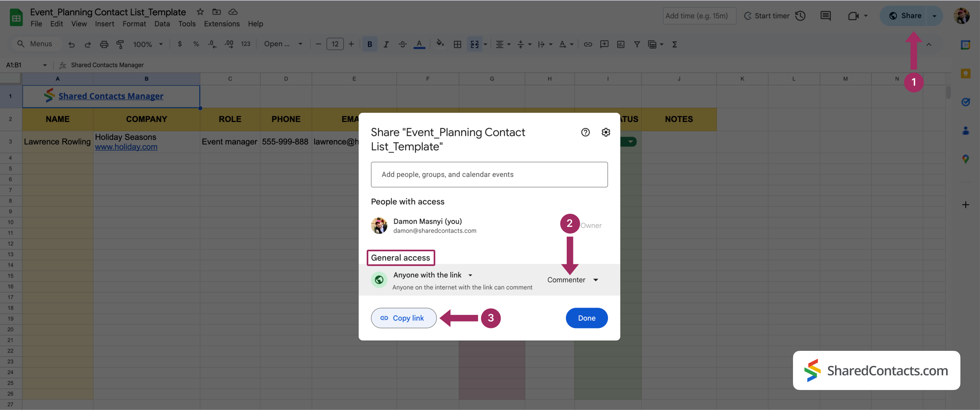Open the Edit menu
This screenshot has width=980, height=410.
pyautogui.click(x=56, y=24)
